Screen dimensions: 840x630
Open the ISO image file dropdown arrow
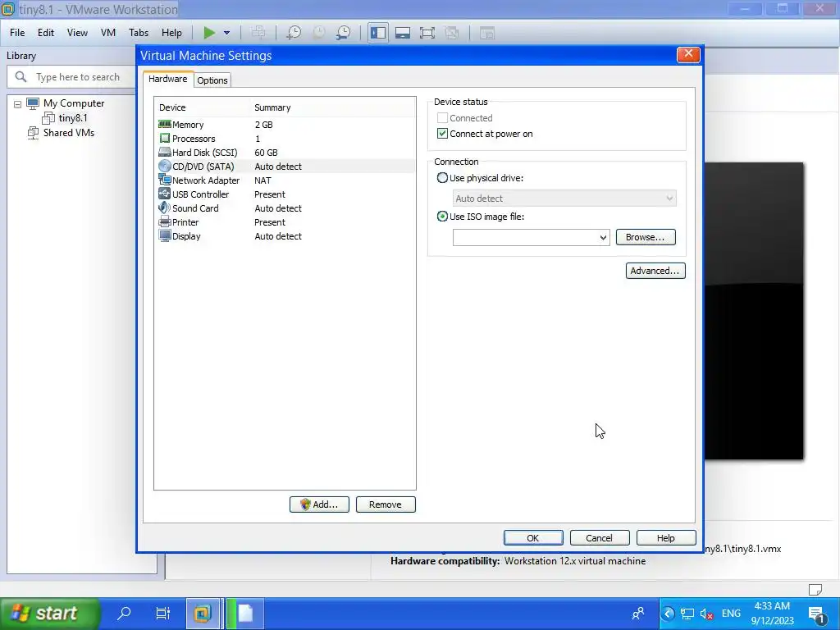(x=603, y=237)
